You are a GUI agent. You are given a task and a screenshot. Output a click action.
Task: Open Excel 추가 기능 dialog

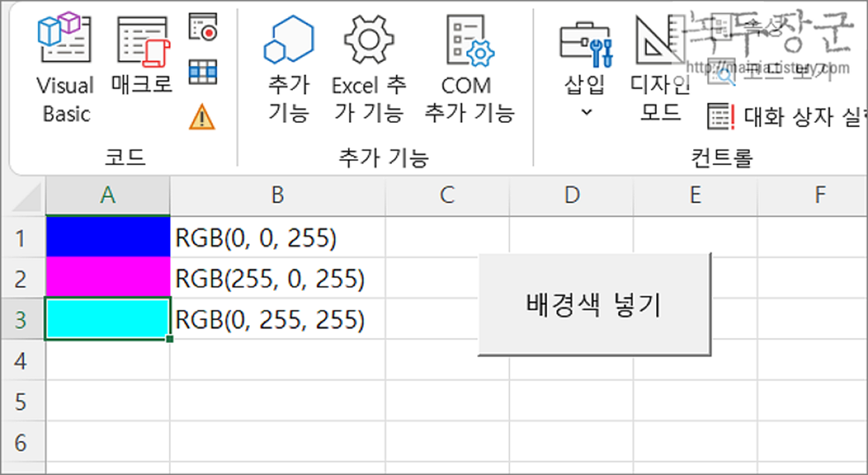pos(369,68)
